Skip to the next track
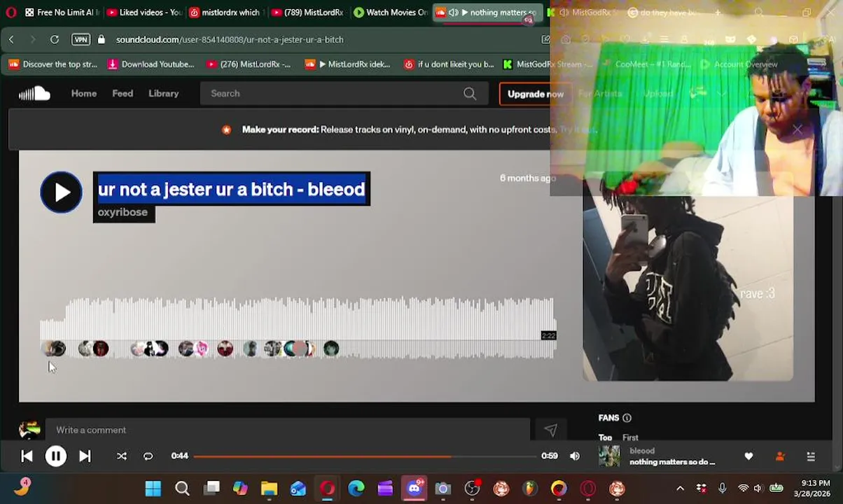This screenshot has width=843, height=504. tap(85, 456)
